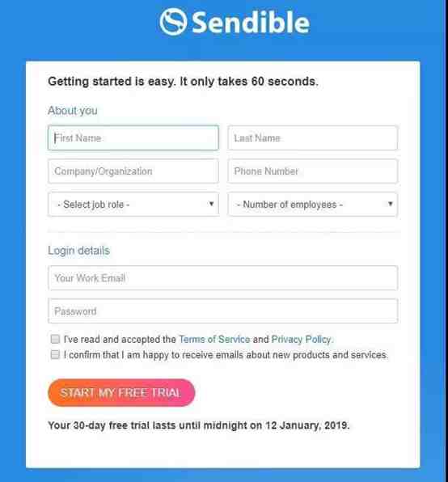The width and height of the screenshot is (448, 482).
Task: Click the Start My Free Trial button
Action: point(121,392)
